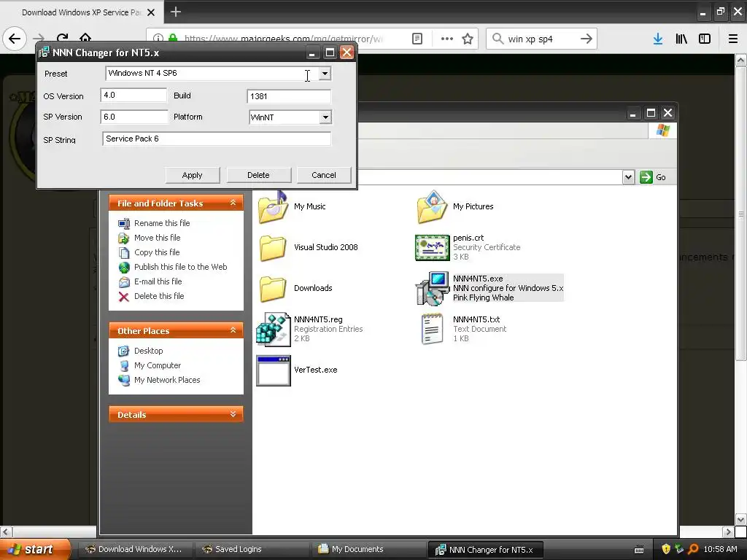Click the SP String text field
747x560 pixels.
[216, 139]
